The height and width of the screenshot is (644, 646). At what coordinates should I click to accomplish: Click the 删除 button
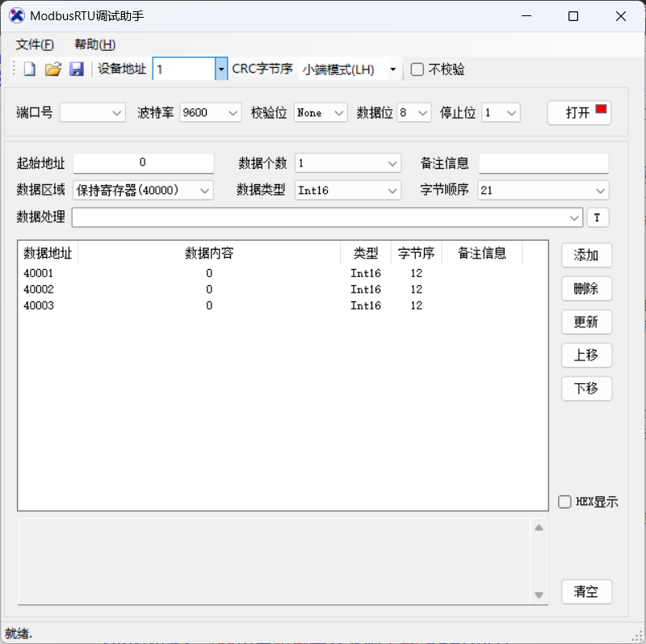[586, 288]
